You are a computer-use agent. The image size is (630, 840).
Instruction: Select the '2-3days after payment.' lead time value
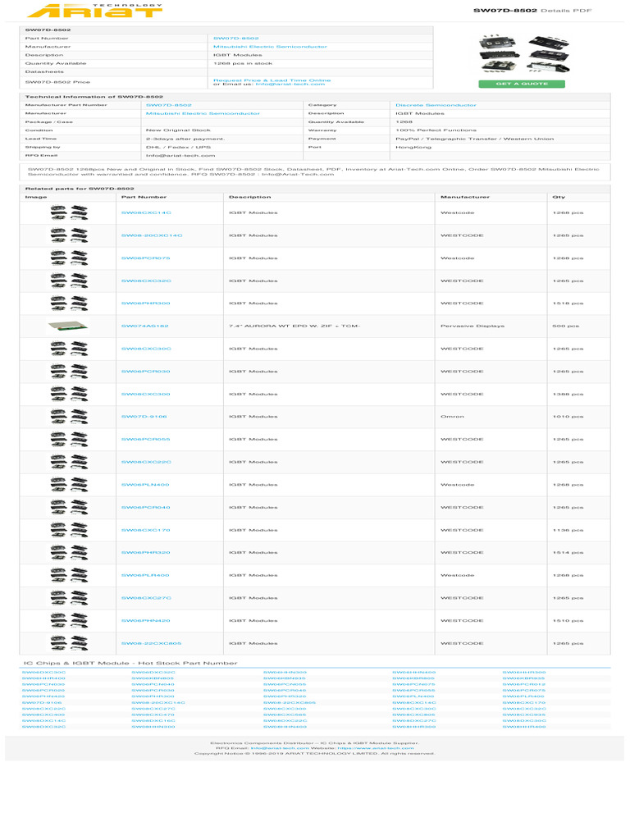185,139
